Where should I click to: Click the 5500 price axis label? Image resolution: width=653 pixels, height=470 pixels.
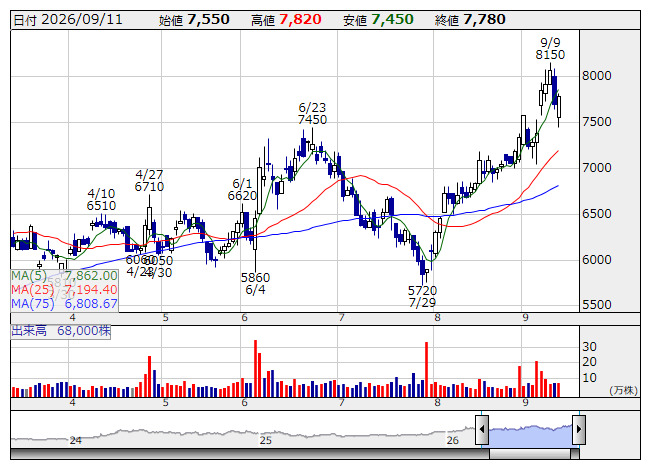point(597,305)
